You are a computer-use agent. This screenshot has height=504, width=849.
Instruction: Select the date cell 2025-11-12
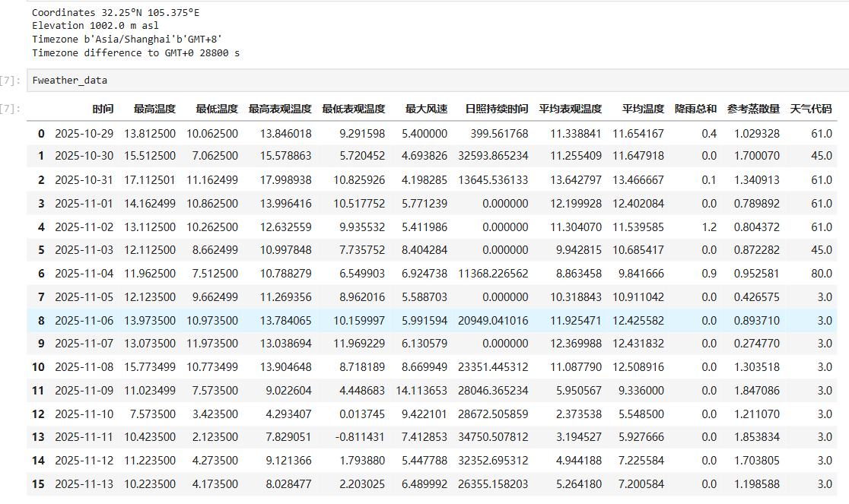pos(84,461)
